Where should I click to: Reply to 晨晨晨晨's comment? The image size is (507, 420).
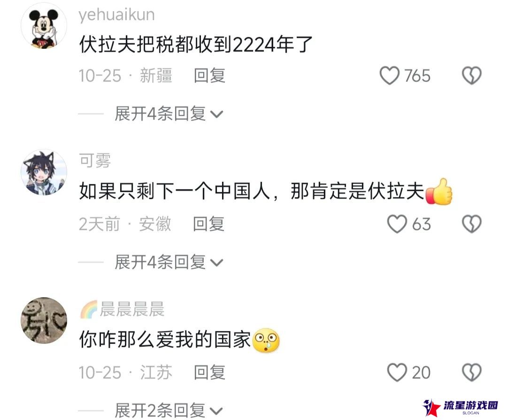point(209,373)
